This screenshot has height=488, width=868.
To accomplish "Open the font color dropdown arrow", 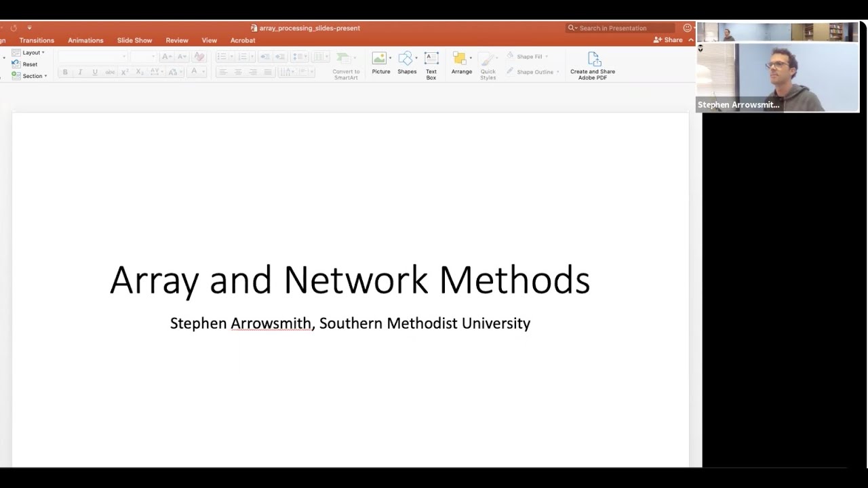I will (x=203, y=72).
